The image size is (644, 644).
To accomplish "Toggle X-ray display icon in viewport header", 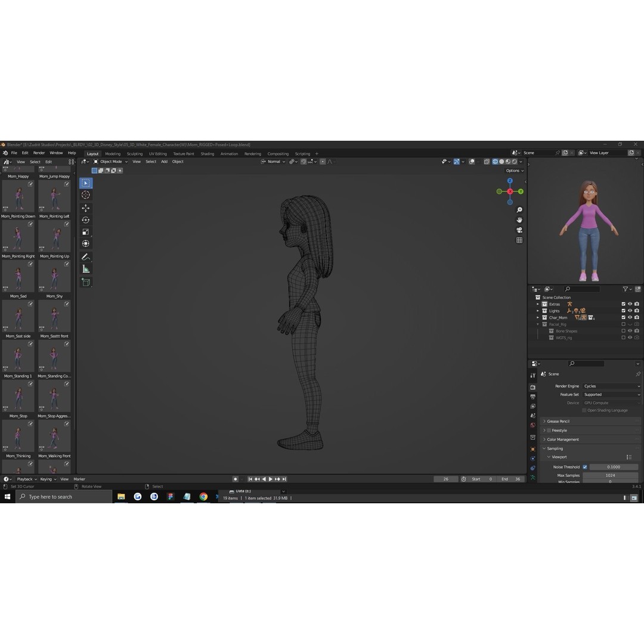I will [x=487, y=162].
